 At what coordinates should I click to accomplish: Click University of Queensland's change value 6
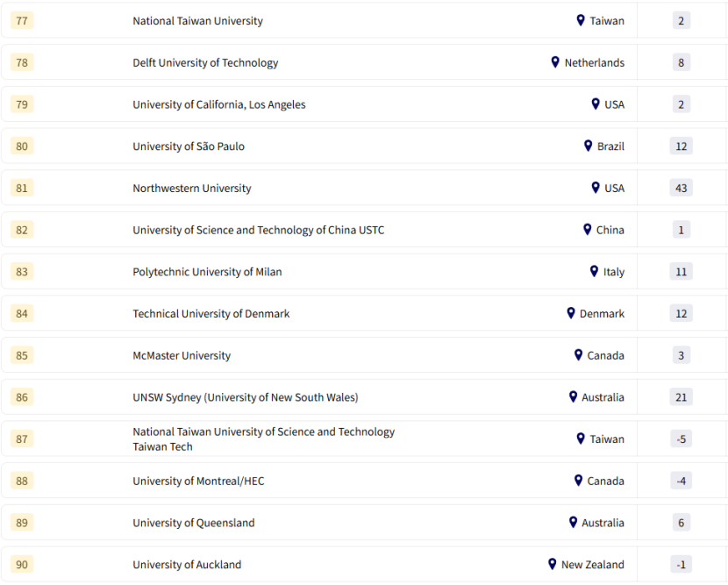681,523
